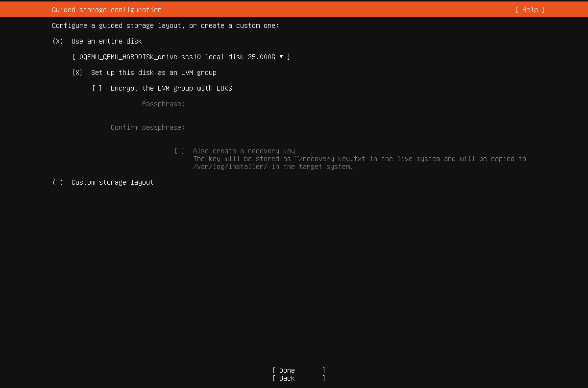Open the Help menu in header
The image size is (588, 388).
pyautogui.click(x=530, y=10)
